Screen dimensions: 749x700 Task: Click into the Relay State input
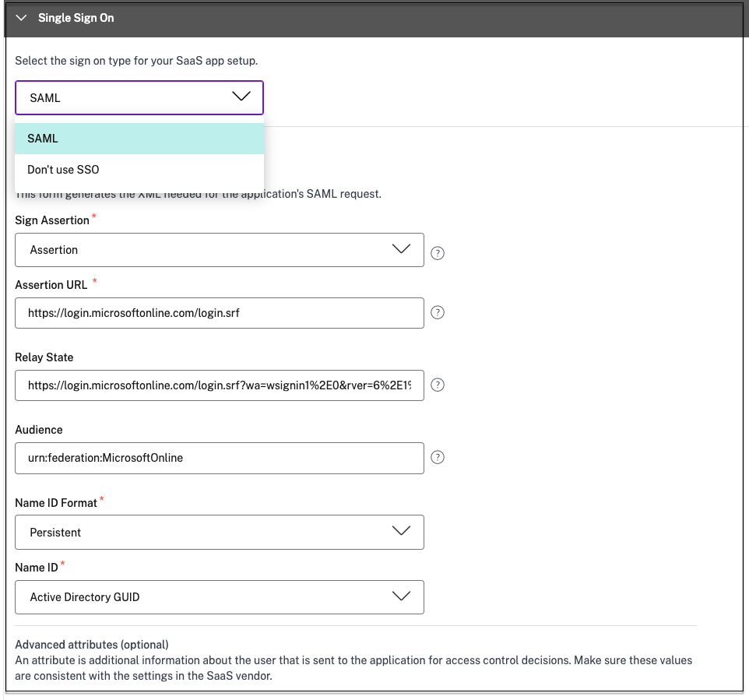coord(219,385)
